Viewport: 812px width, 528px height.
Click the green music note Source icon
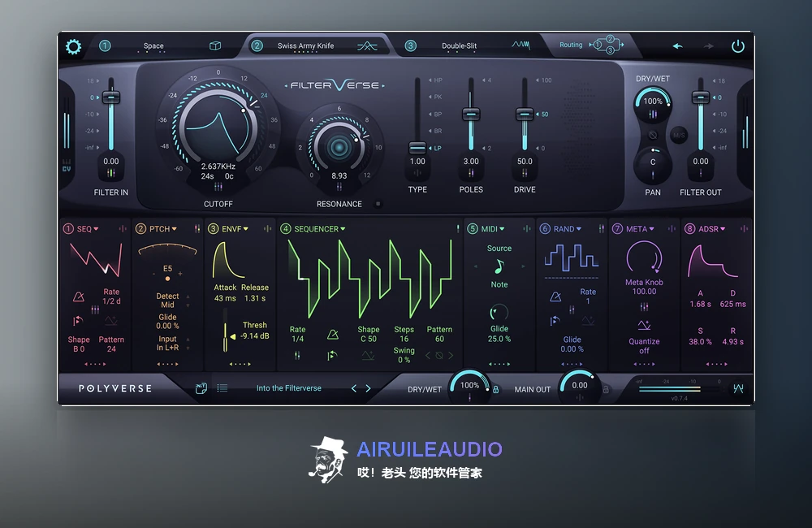tap(499, 266)
